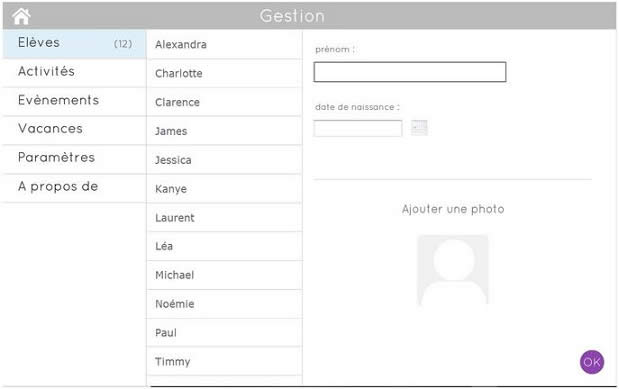Choose Léa from the student list
This screenshot has width=619, height=389.
pyautogui.click(x=224, y=246)
